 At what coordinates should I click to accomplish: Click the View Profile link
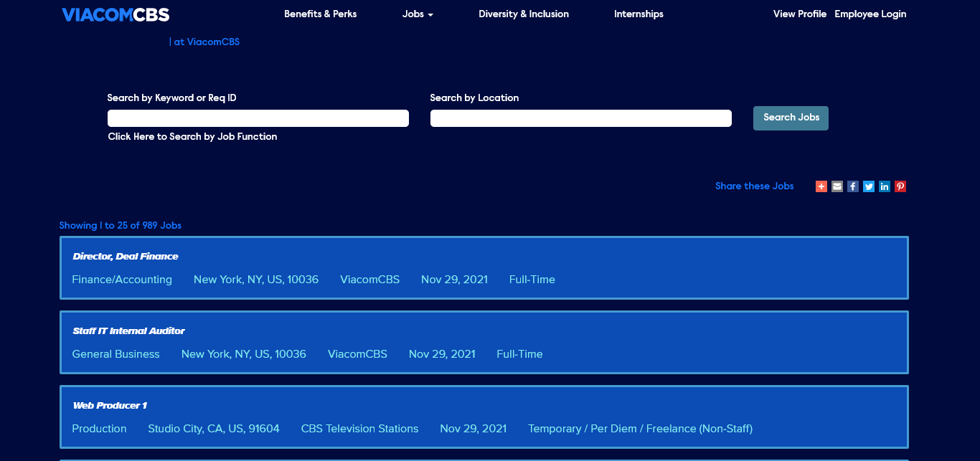[x=799, y=14]
